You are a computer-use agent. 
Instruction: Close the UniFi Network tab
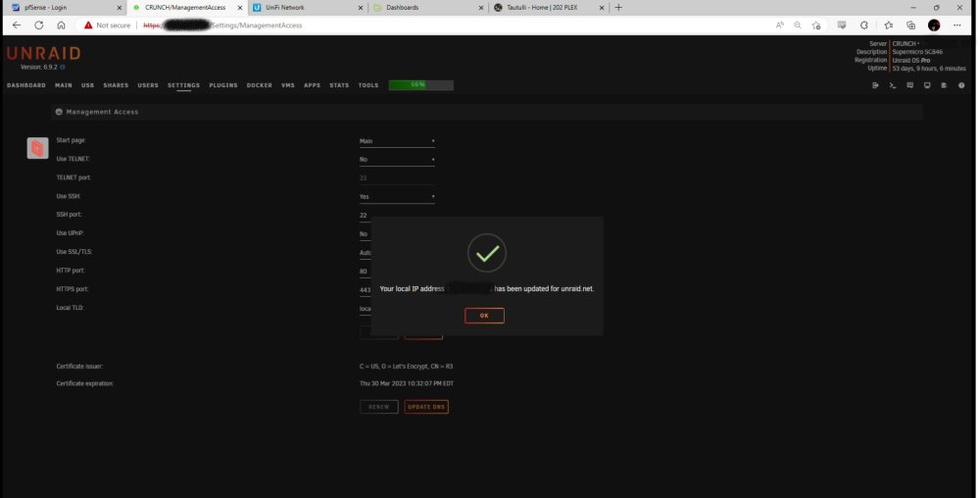pyautogui.click(x=360, y=8)
